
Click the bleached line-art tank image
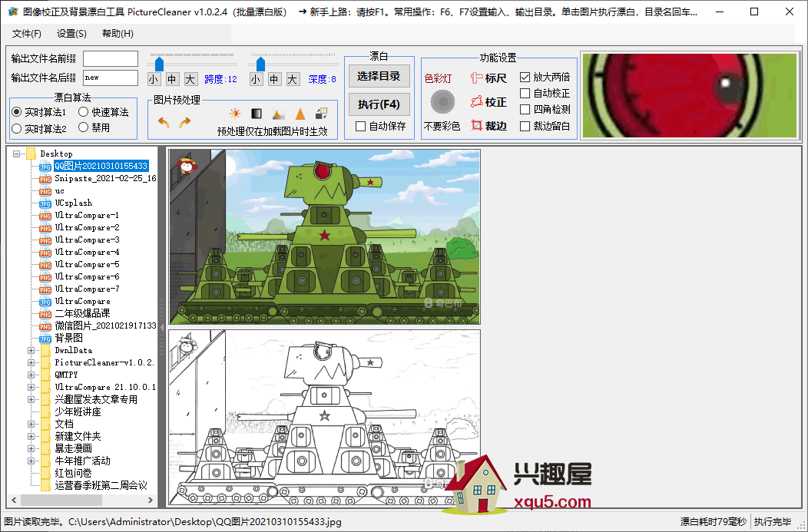tap(325, 417)
